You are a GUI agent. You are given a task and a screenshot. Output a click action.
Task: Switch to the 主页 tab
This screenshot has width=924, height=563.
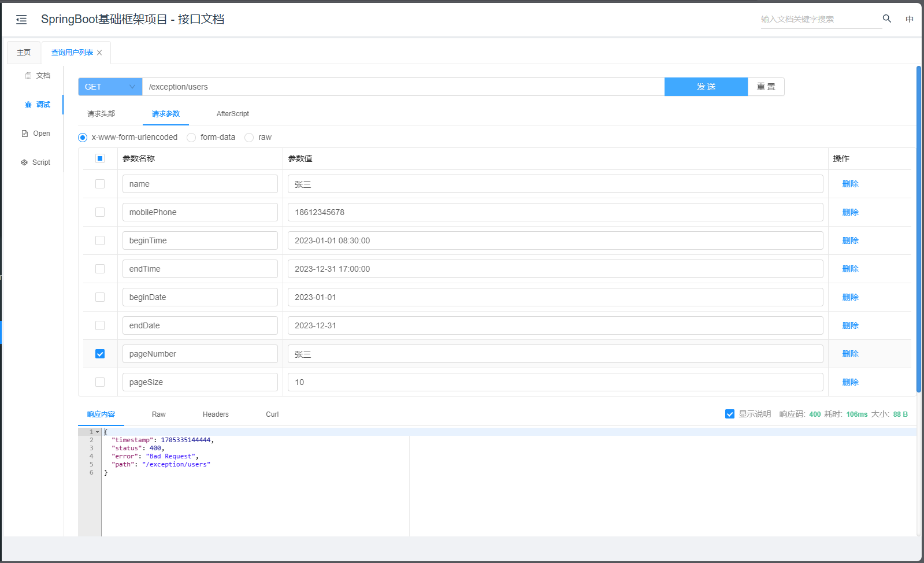click(24, 53)
